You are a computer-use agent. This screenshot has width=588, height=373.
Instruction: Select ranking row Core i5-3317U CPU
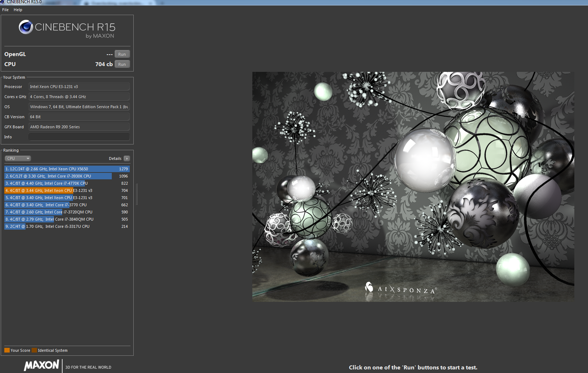67,226
